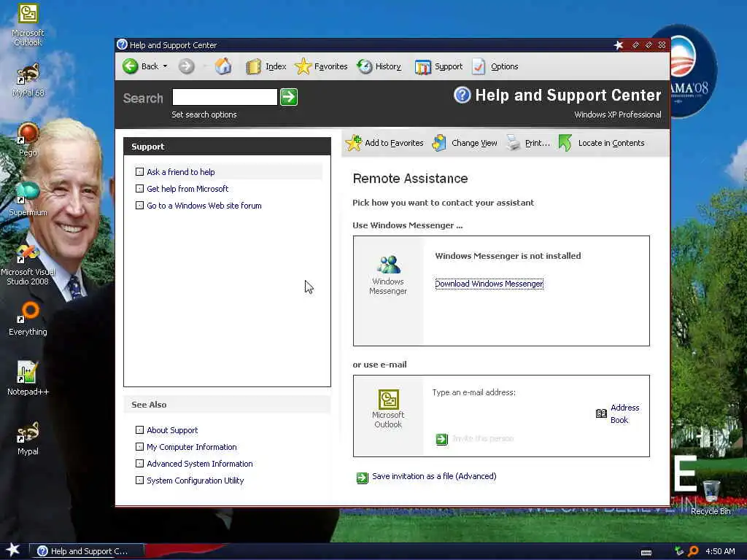Click Add to Favorites star icon

pyautogui.click(x=354, y=143)
